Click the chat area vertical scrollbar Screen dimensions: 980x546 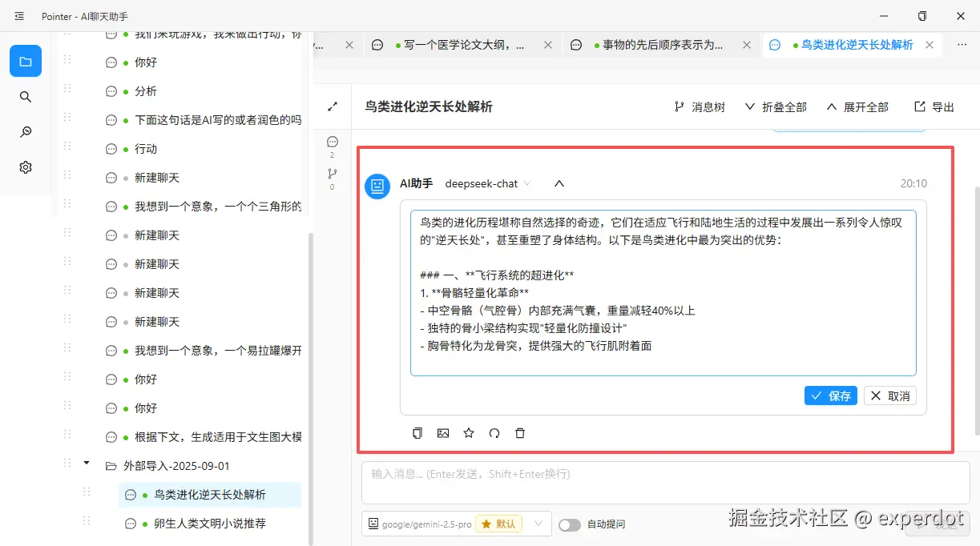click(x=976, y=312)
